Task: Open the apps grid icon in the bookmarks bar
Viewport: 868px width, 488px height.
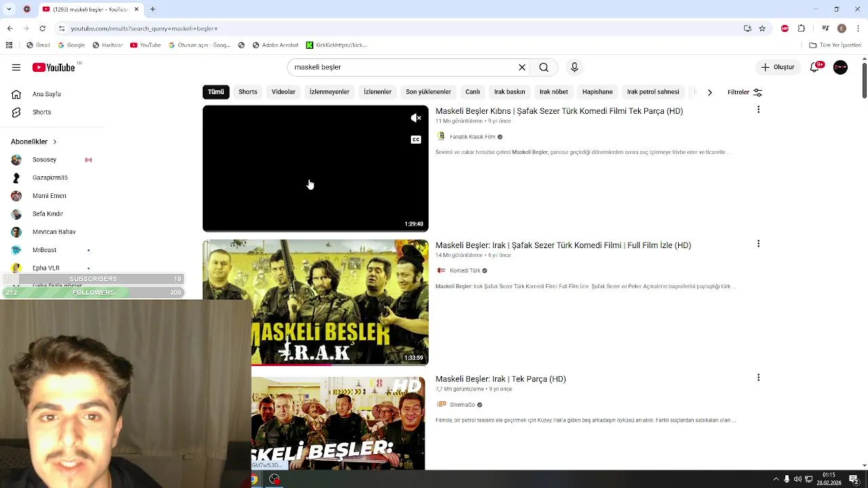Action: [9, 45]
